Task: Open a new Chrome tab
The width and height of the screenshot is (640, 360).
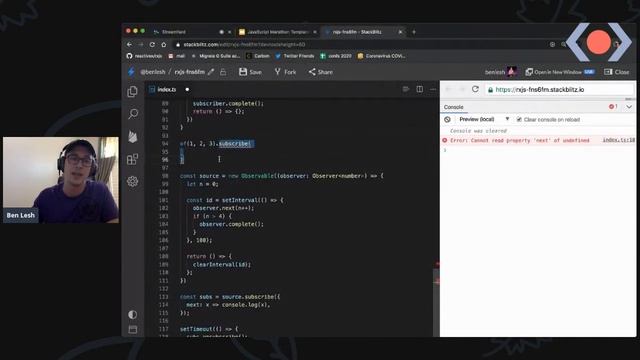Action: [413, 32]
